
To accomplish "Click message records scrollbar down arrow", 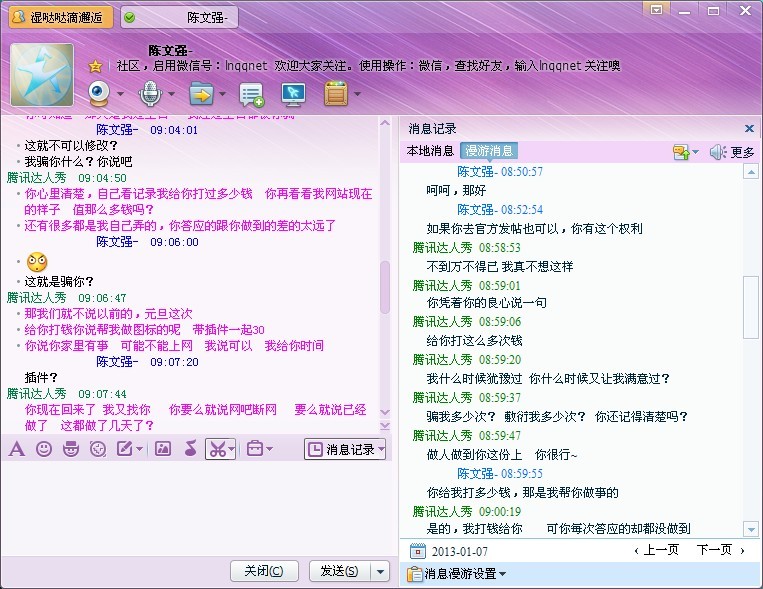I will click(x=751, y=529).
